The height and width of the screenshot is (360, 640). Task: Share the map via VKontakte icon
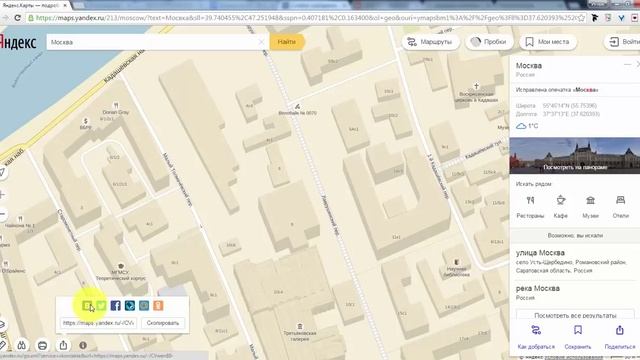[x=87, y=305]
